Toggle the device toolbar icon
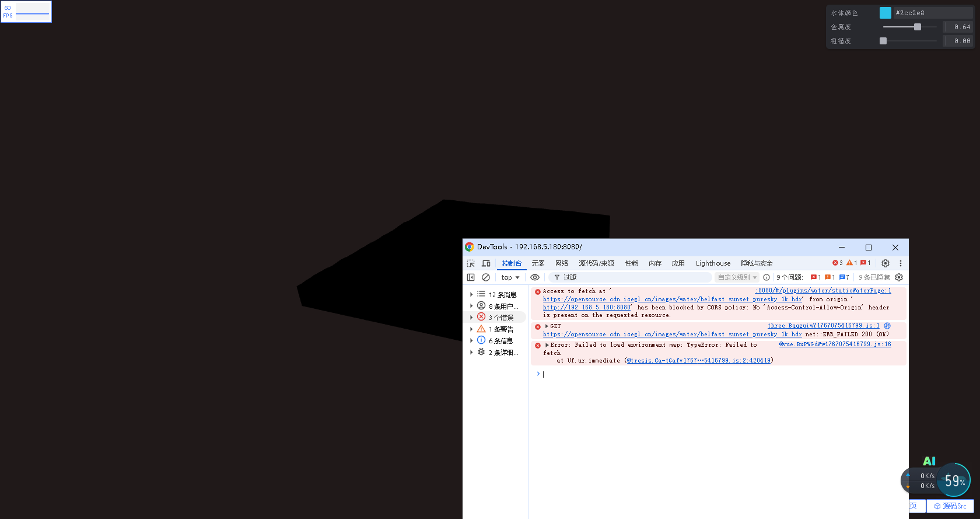The image size is (980, 519). pyautogui.click(x=486, y=263)
